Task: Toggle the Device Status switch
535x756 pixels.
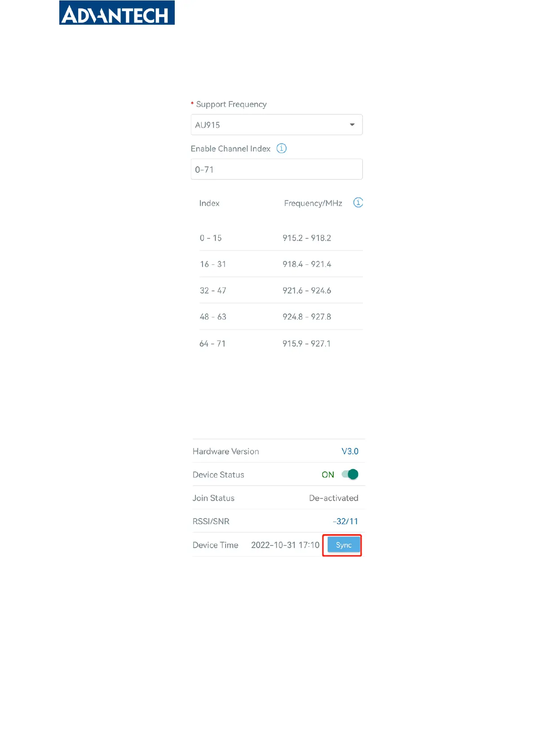Action: tap(350, 475)
